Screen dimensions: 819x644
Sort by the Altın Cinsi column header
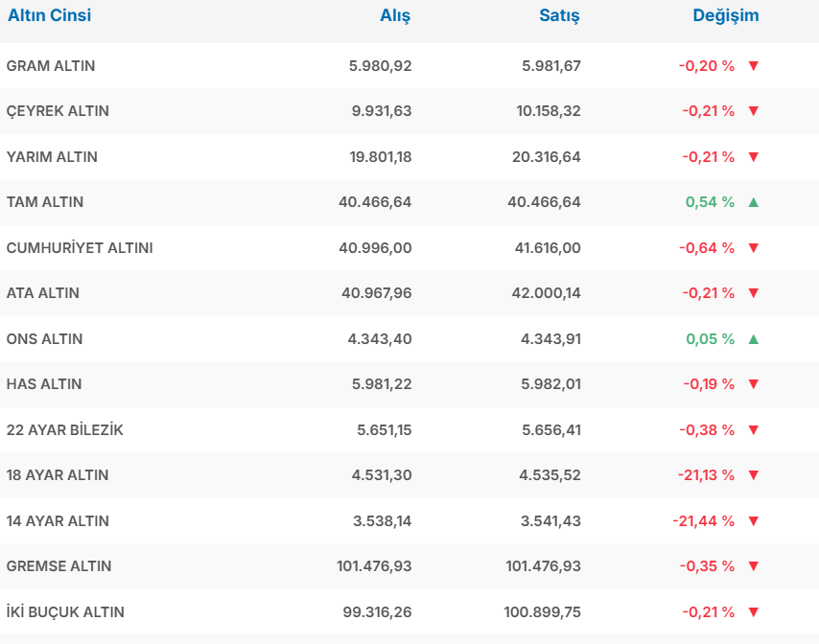[x=50, y=16]
